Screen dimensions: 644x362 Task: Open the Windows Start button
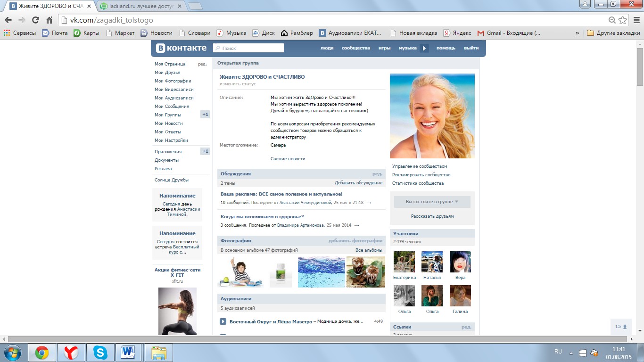12,353
